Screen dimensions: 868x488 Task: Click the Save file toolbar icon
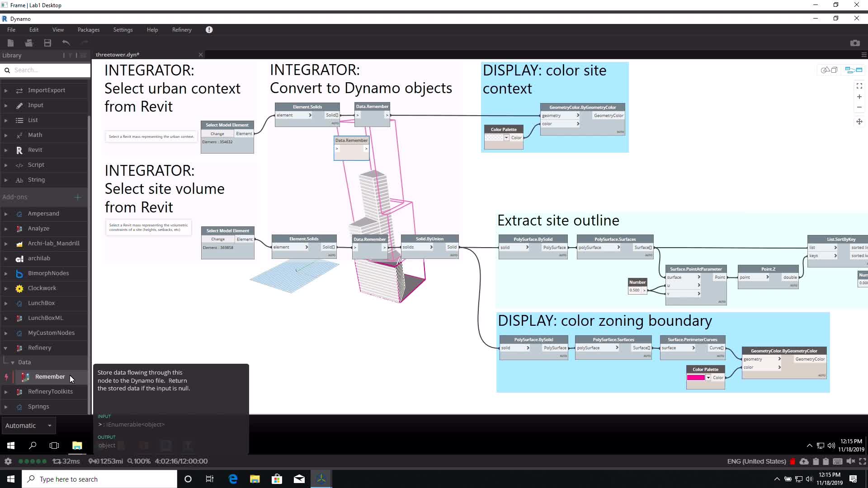point(47,43)
